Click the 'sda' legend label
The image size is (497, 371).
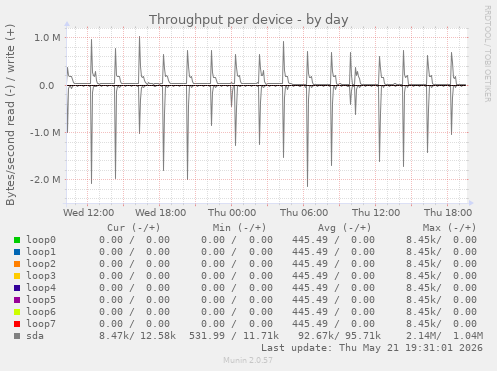click(35, 336)
